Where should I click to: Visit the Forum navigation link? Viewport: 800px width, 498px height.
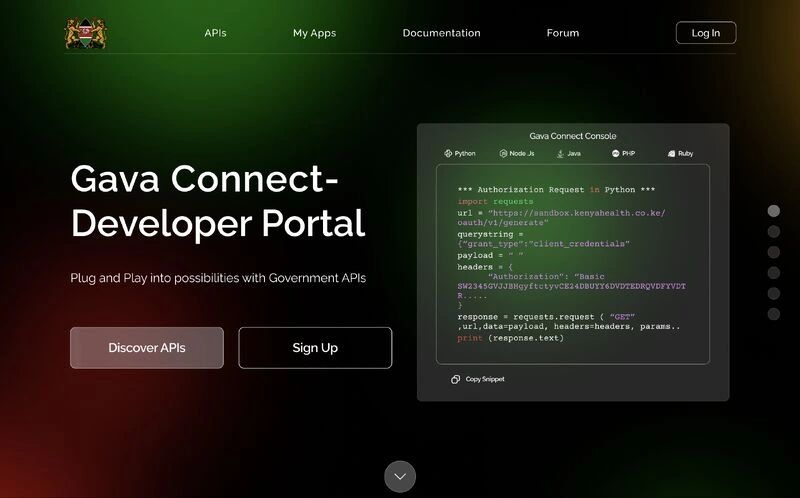[562, 33]
